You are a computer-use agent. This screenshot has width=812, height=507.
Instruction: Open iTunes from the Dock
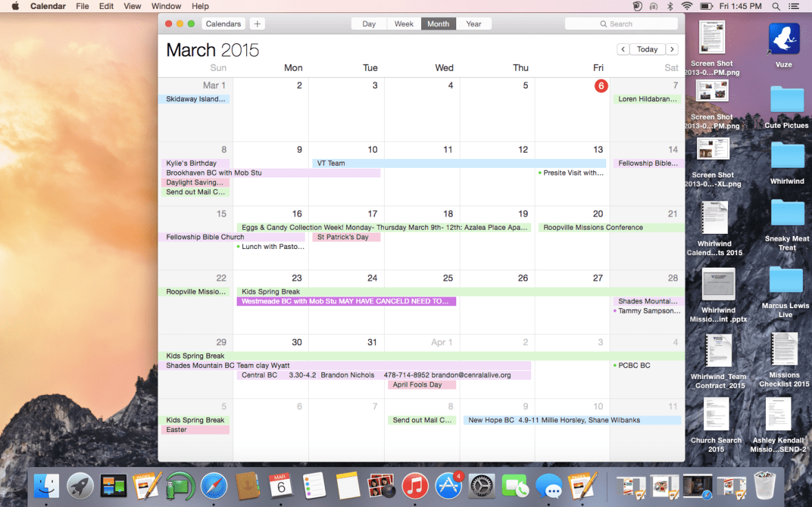(414, 486)
